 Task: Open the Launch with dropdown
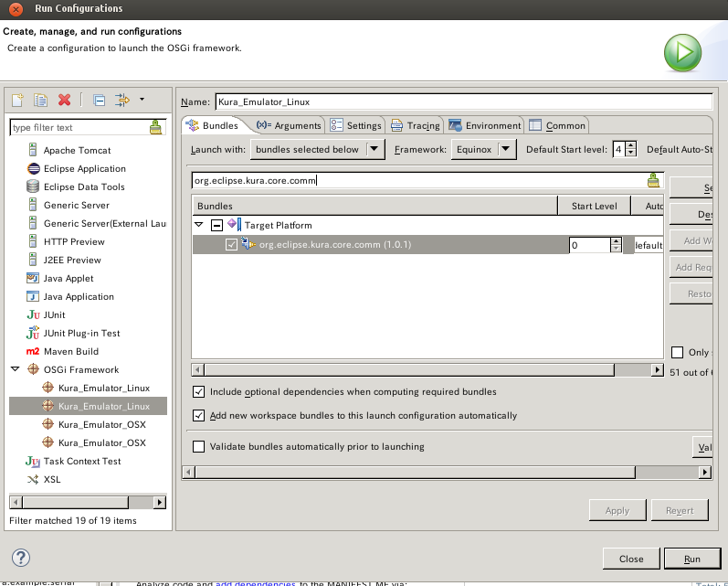[x=318, y=150]
